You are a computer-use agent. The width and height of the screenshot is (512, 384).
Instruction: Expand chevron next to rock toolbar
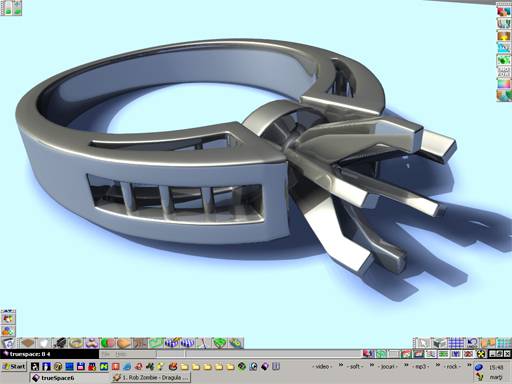click(469, 365)
